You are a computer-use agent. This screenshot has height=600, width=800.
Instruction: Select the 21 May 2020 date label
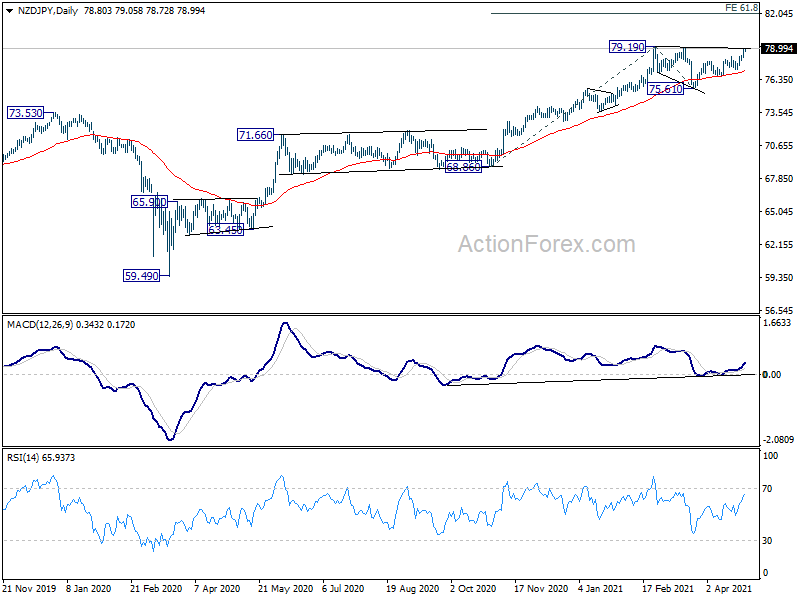pos(286,589)
